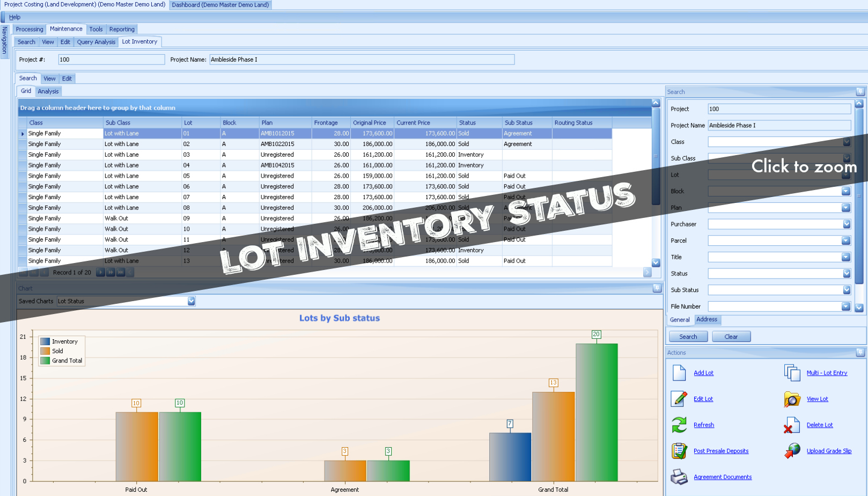The width and height of the screenshot is (868, 496).
Task: Clear the search criteria
Action: tap(731, 336)
